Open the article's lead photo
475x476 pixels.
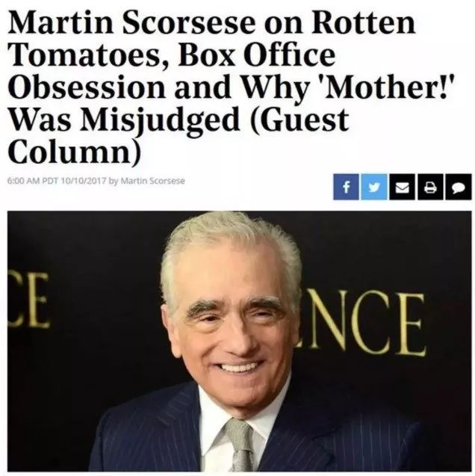(x=239, y=341)
